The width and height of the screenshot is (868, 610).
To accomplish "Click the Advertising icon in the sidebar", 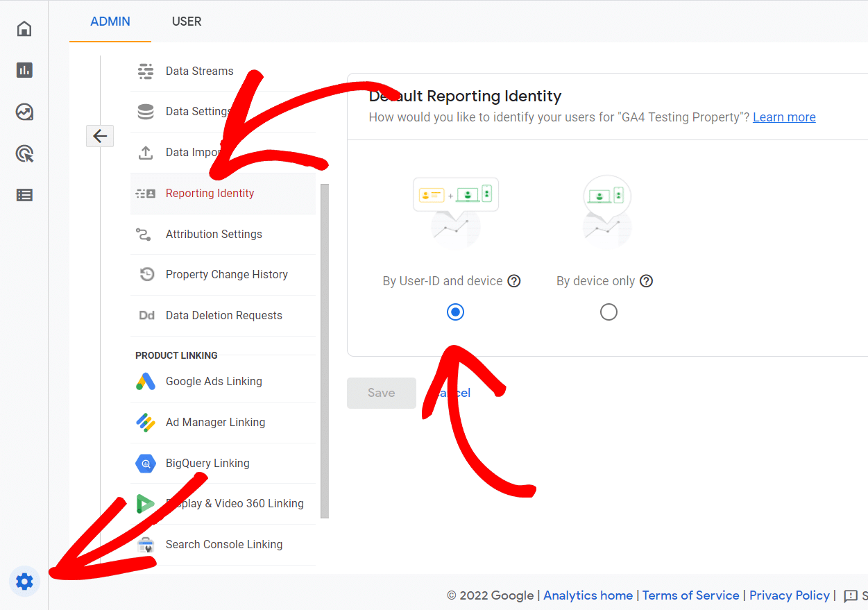I will [24, 153].
